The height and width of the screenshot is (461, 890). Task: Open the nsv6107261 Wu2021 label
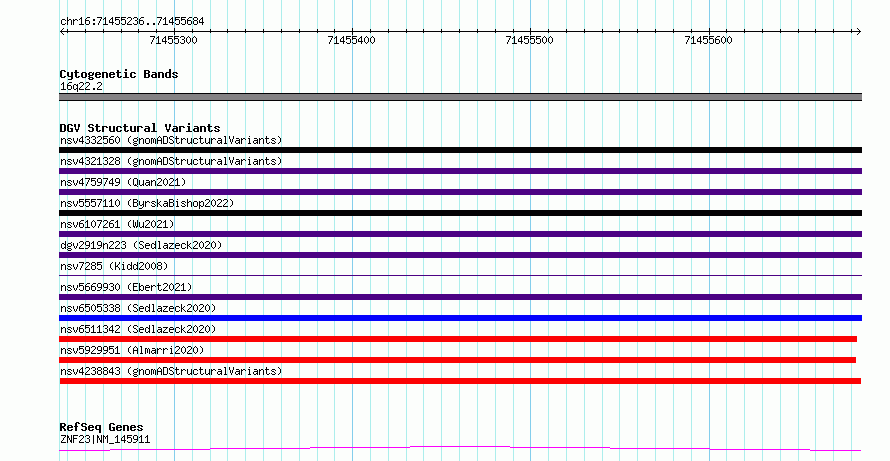tap(117, 224)
